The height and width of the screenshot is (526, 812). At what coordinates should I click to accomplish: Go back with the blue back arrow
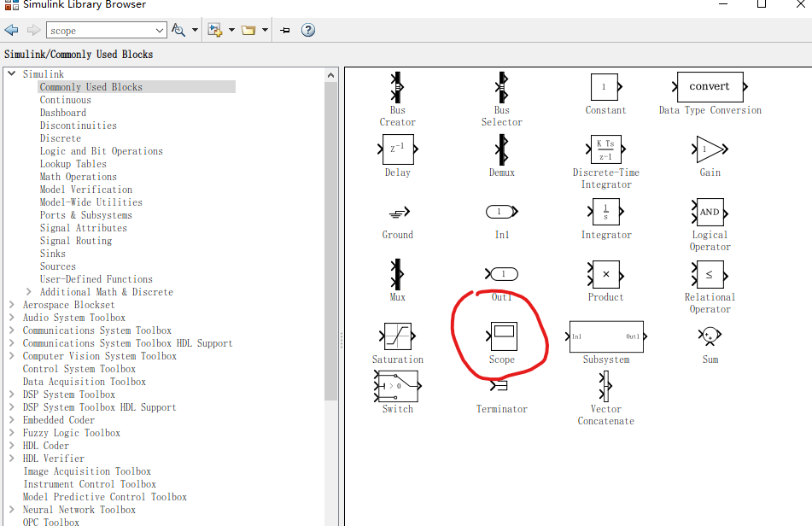coord(11,30)
